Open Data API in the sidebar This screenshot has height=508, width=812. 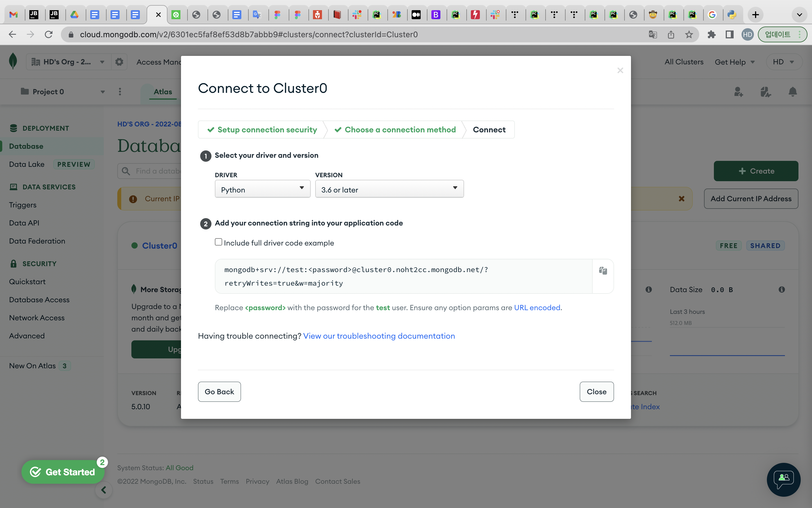coord(24,223)
